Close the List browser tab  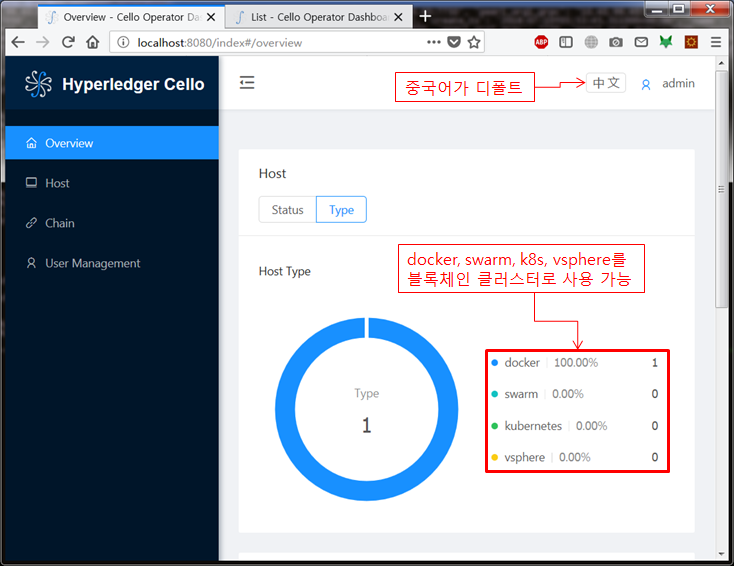pyautogui.click(x=398, y=17)
